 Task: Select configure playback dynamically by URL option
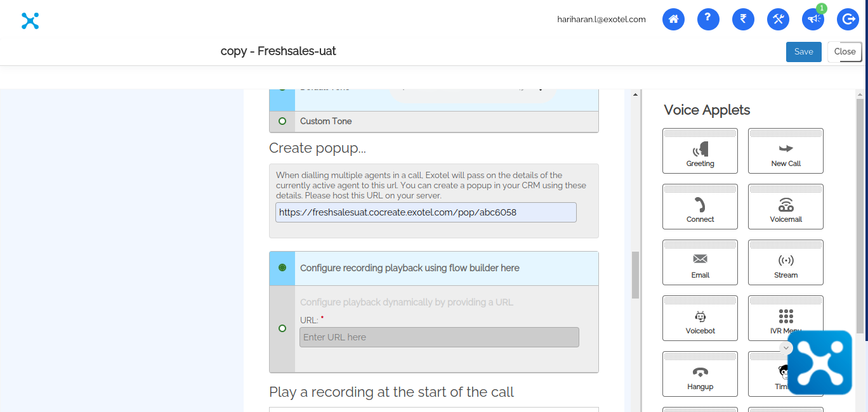coord(282,328)
